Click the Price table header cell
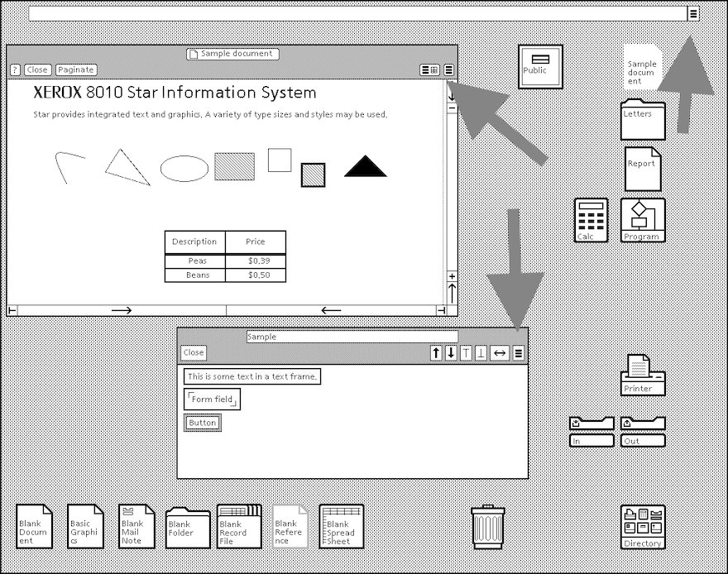The image size is (728, 574). point(256,242)
